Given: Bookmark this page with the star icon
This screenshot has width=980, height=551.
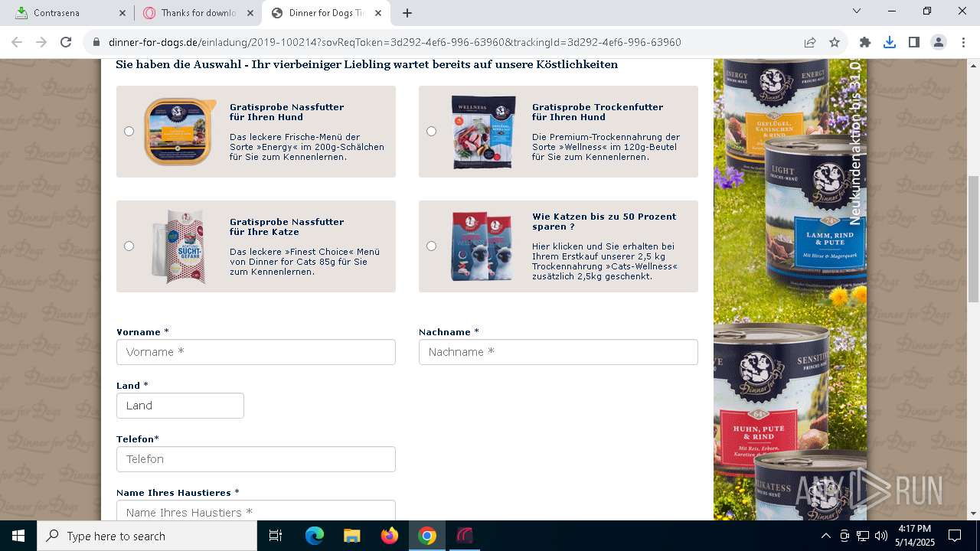Looking at the screenshot, I should tap(835, 43).
